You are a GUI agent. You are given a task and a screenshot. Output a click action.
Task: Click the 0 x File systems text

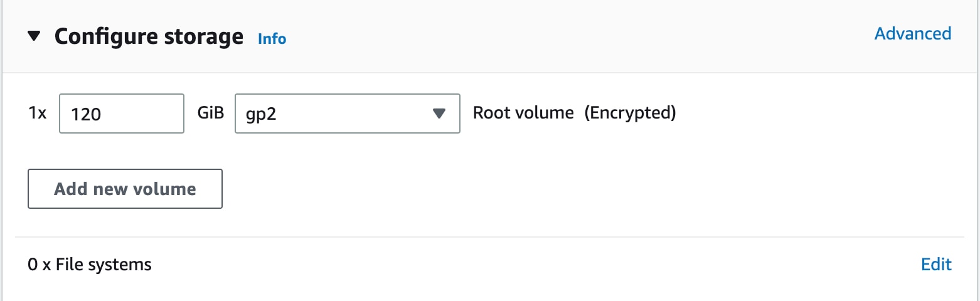point(90,265)
